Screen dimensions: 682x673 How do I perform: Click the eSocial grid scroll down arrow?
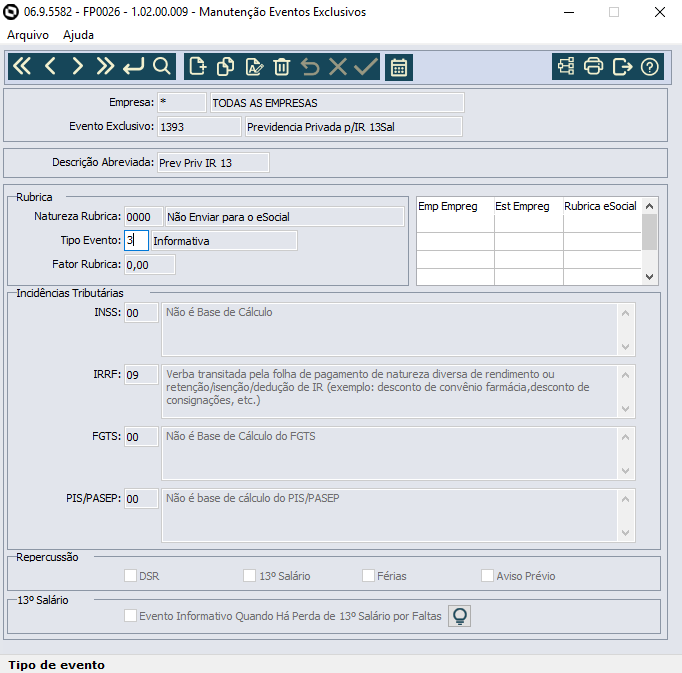click(x=649, y=277)
